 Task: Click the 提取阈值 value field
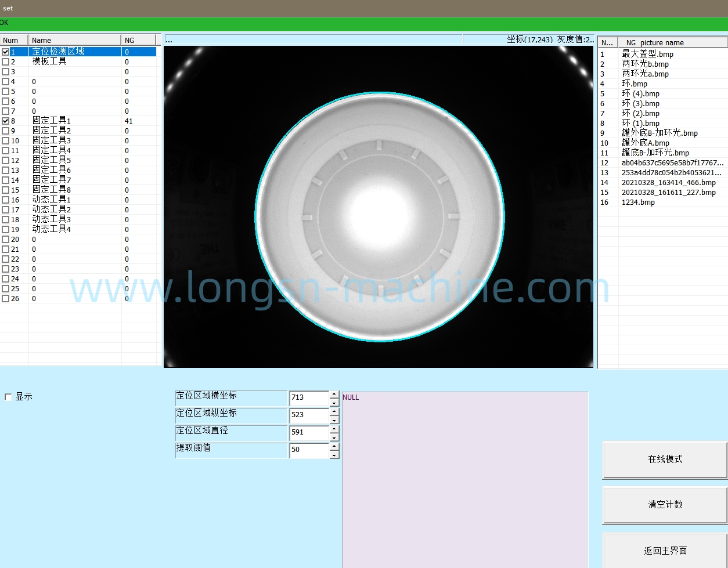coord(309,450)
